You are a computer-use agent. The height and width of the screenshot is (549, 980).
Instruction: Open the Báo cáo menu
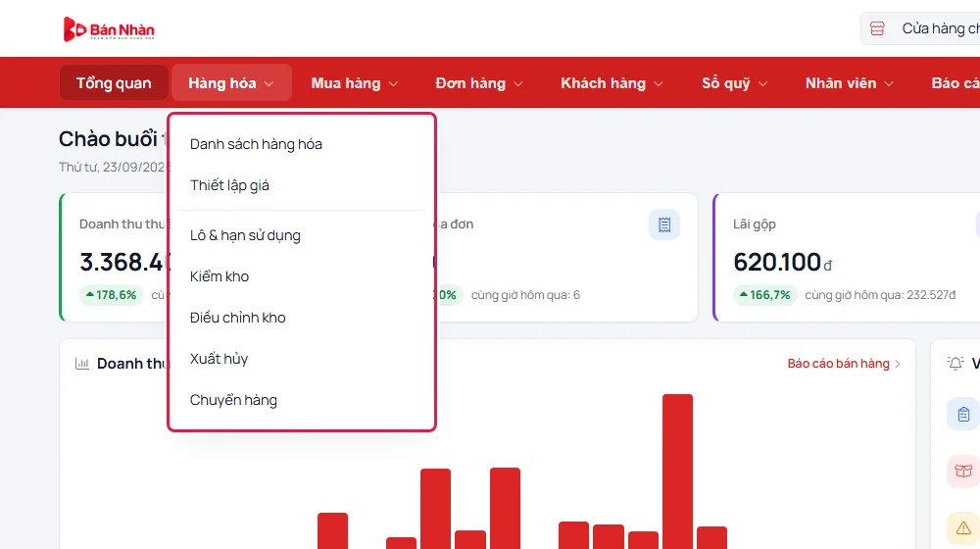pos(955,83)
